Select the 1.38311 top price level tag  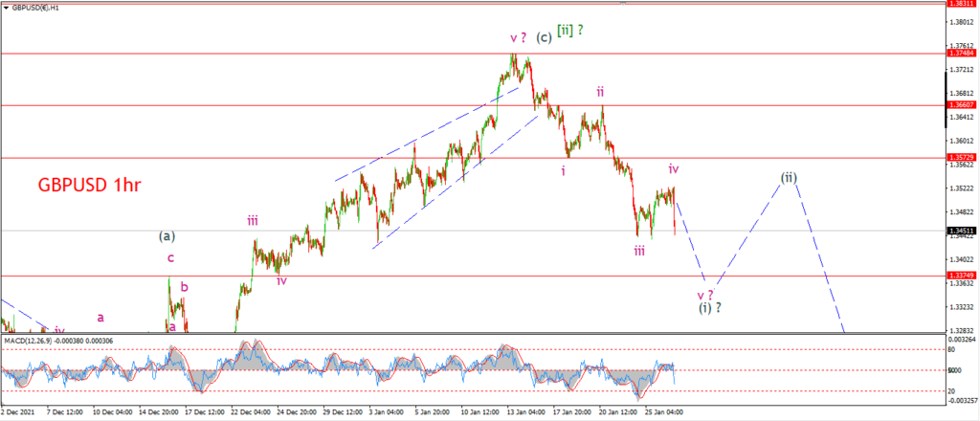pyautogui.click(x=961, y=3)
